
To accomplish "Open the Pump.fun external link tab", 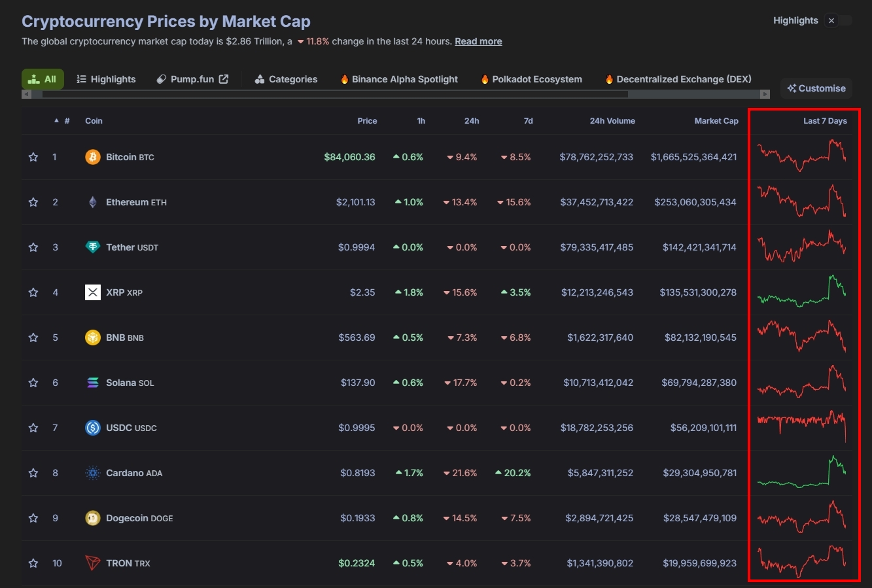I will [x=192, y=79].
